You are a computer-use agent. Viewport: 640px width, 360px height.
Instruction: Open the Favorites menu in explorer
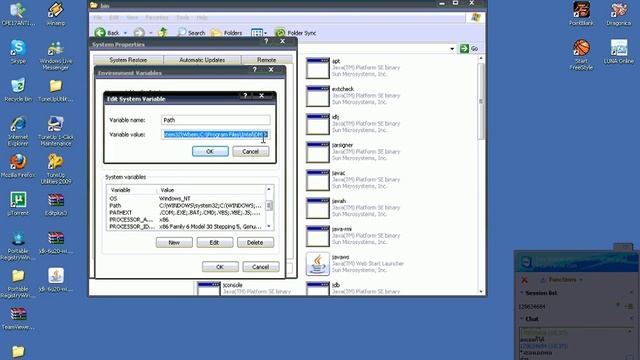coord(157,18)
